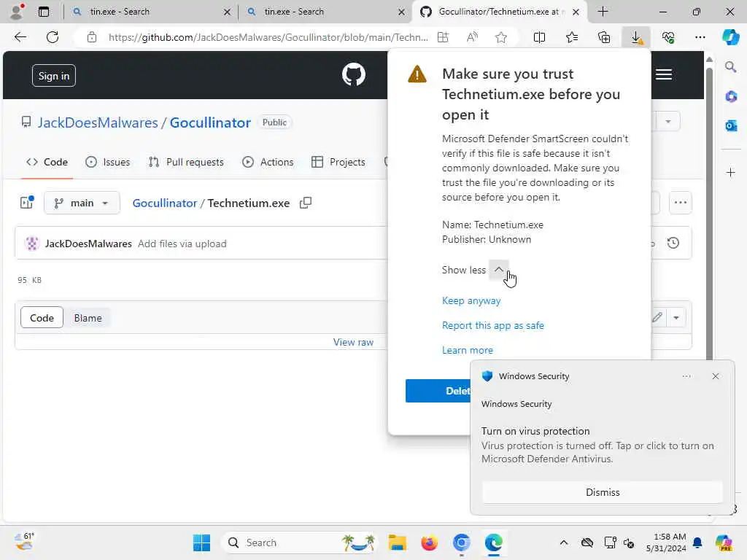Image resolution: width=747 pixels, height=560 pixels.
Task: Click Report this app as safe
Action: (493, 325)
